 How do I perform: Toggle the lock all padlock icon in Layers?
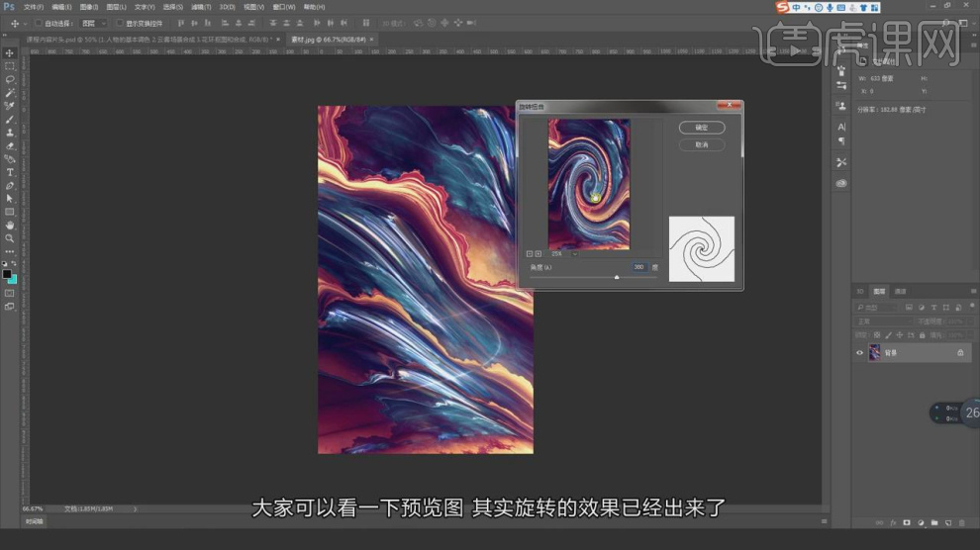(922, 335)
